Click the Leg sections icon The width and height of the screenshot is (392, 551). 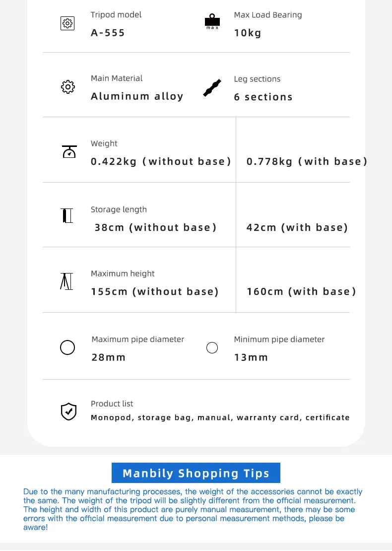click(212, 88)
